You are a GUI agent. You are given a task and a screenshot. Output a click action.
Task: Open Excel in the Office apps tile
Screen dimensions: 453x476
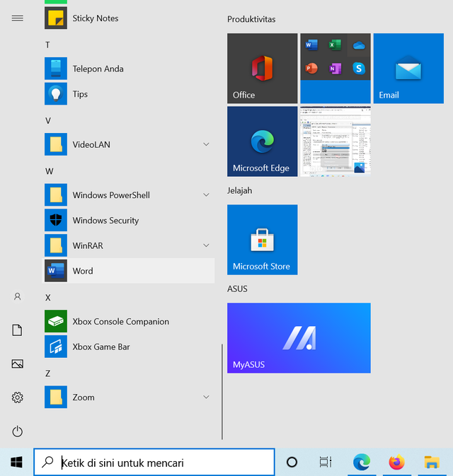point(335,45)
